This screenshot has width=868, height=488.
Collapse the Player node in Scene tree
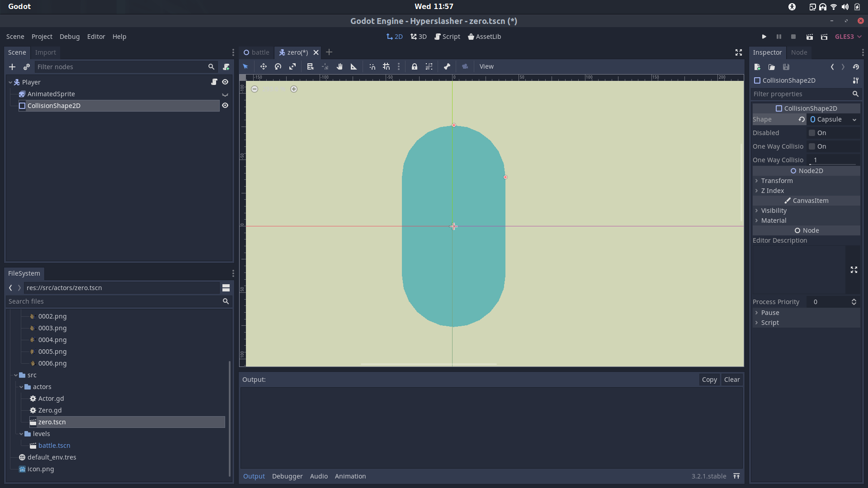[9, 82]
